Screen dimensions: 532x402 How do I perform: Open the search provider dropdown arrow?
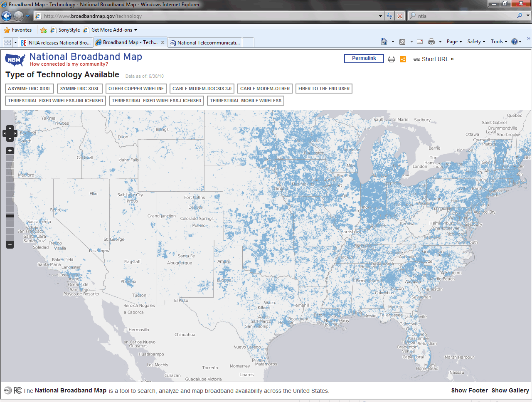click(x=528, y=16)
